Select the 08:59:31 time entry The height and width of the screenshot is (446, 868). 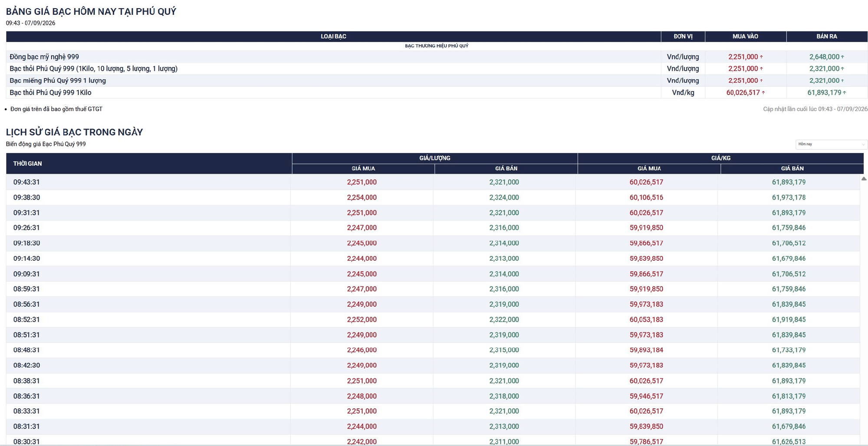pos(26,289)
